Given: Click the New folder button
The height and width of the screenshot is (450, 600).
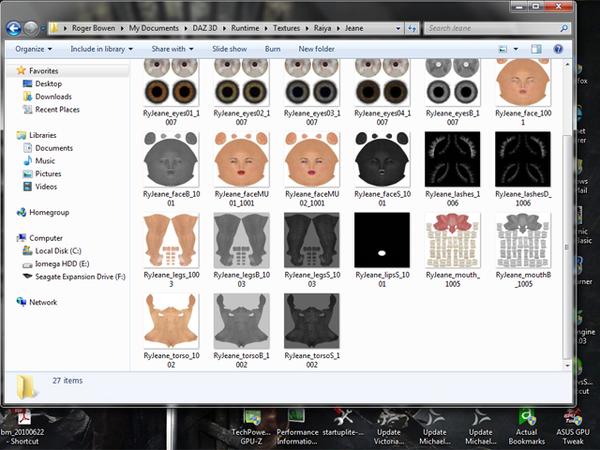Looking at the screenshot, I should [316, 49].
